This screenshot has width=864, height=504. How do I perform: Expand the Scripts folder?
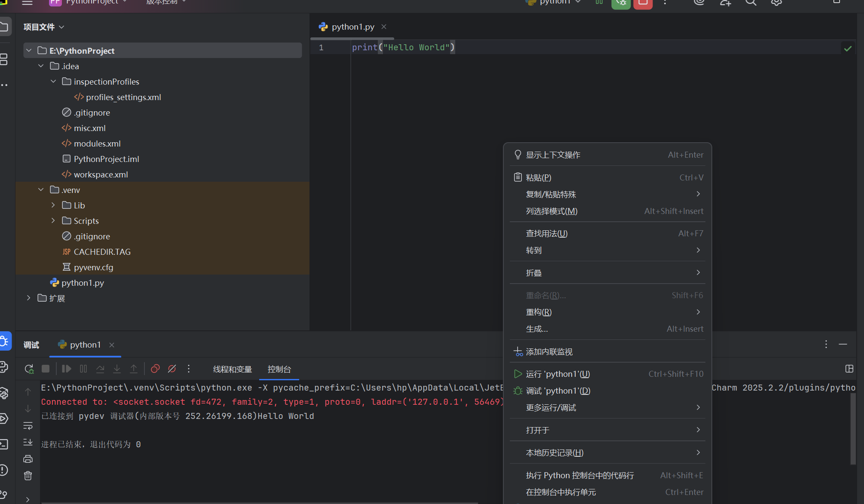[x=53, y=221]
